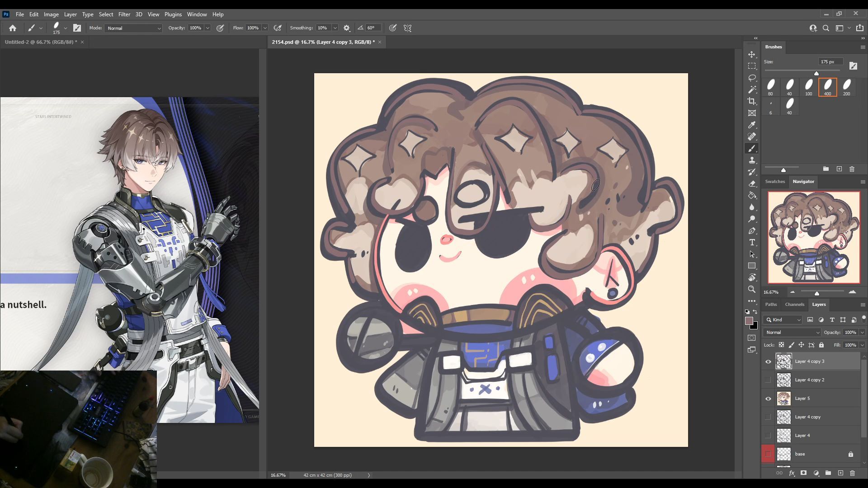Select the Healing Brush tool
This screenshot has width=868, height=488.
click(x=752, y=136)
